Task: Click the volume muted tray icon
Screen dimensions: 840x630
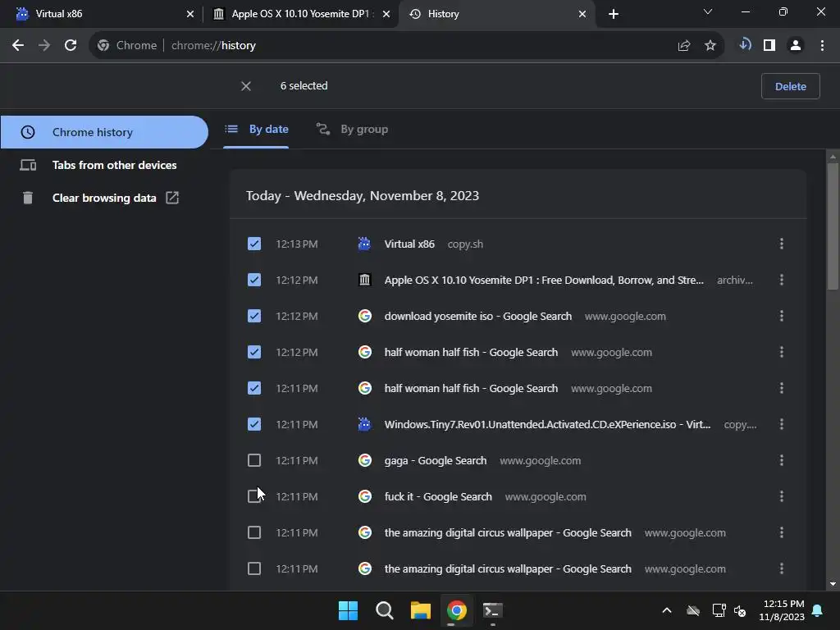Action: point(740,610)
